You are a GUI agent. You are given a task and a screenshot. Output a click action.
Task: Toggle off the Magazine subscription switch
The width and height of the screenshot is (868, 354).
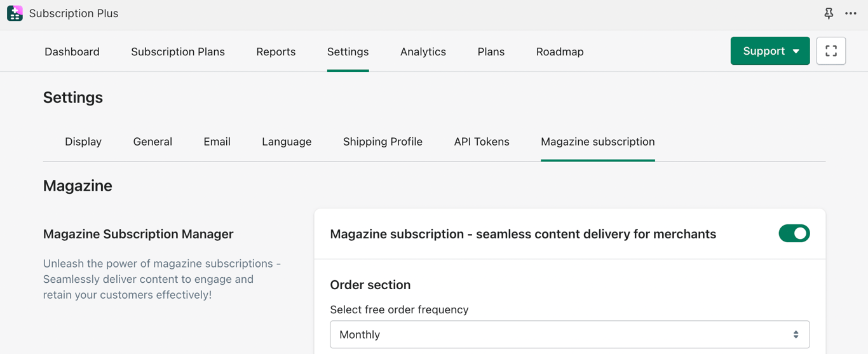[794, 234]
